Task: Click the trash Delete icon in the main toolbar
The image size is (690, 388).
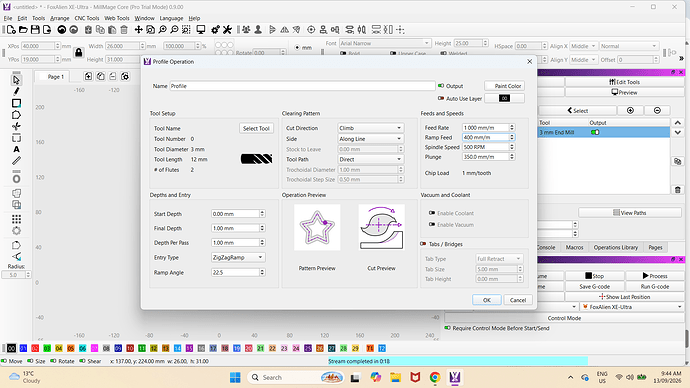Action: tap(124, 29)
